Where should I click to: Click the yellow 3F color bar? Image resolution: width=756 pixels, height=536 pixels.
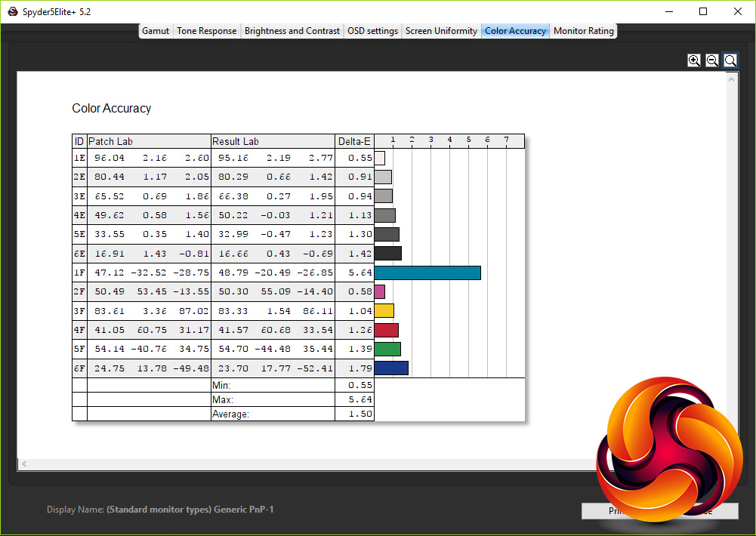(384, 310)
